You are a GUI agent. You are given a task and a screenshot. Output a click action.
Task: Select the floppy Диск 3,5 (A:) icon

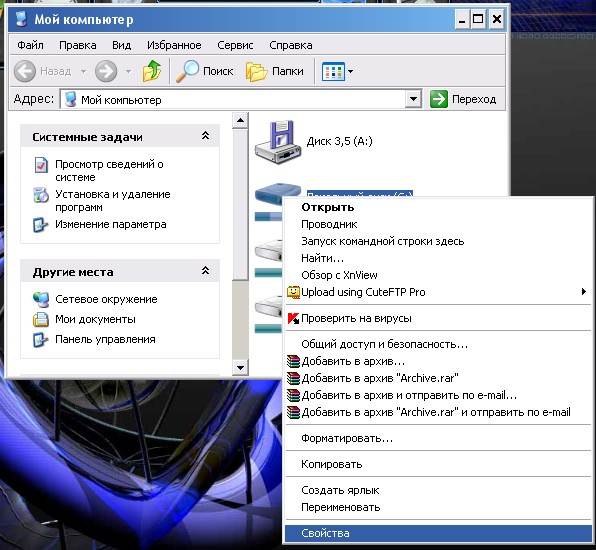coord(277,142)
